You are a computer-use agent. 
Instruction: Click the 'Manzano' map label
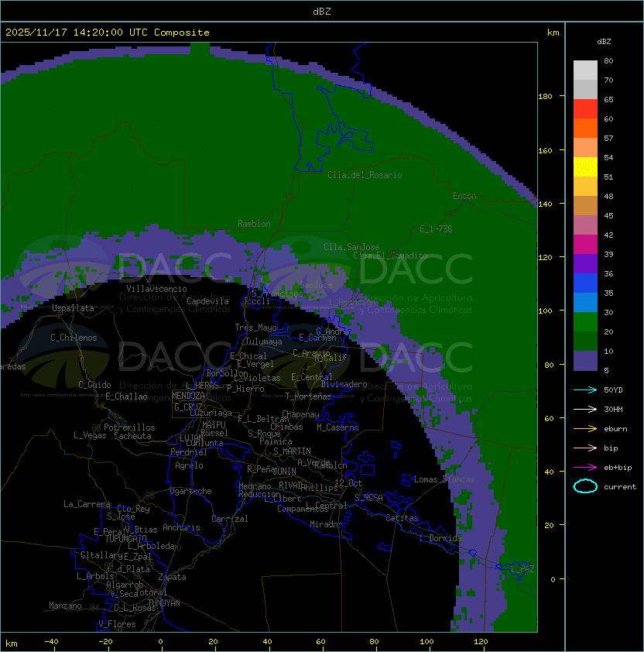[x=65, y=606]
